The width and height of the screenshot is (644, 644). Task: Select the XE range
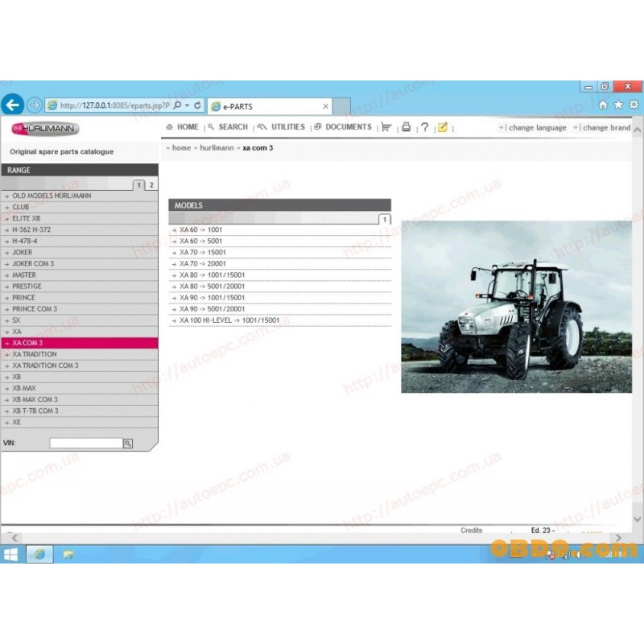(80, 422)
